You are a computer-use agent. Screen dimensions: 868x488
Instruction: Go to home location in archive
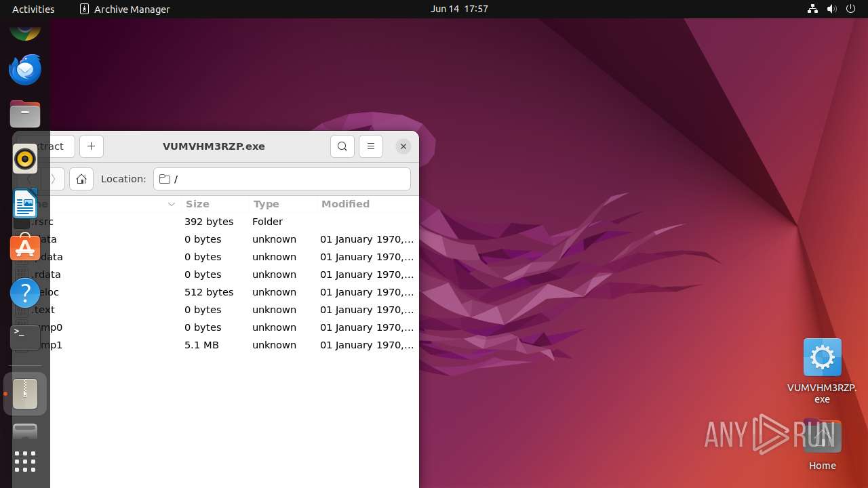pos(81,179)
